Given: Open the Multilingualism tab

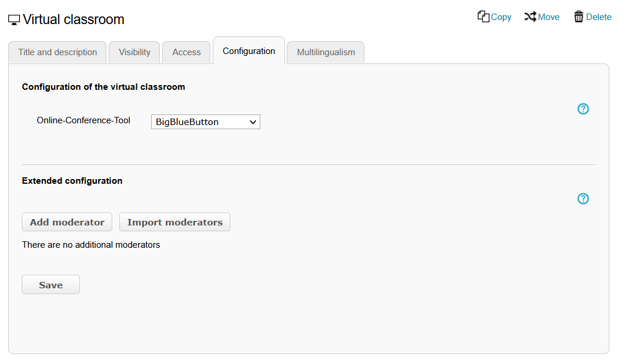Looking at the screenshot, I should pos(325,52).
